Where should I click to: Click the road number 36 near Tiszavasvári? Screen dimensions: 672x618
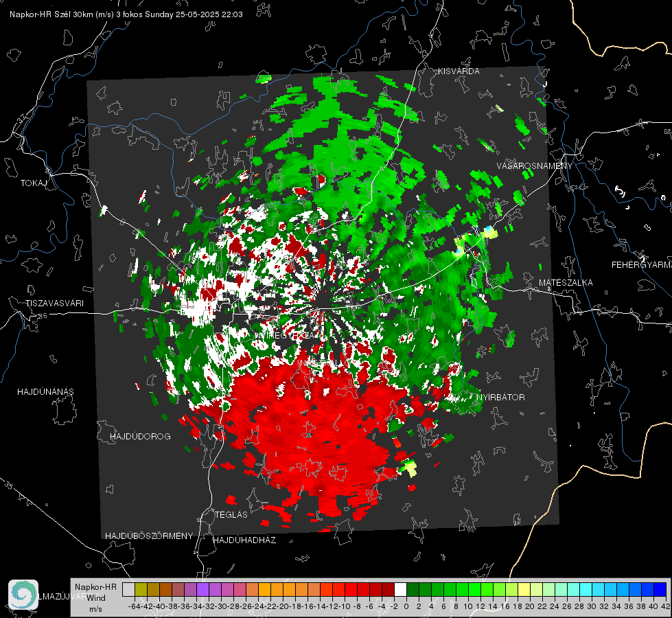[43, 315]
